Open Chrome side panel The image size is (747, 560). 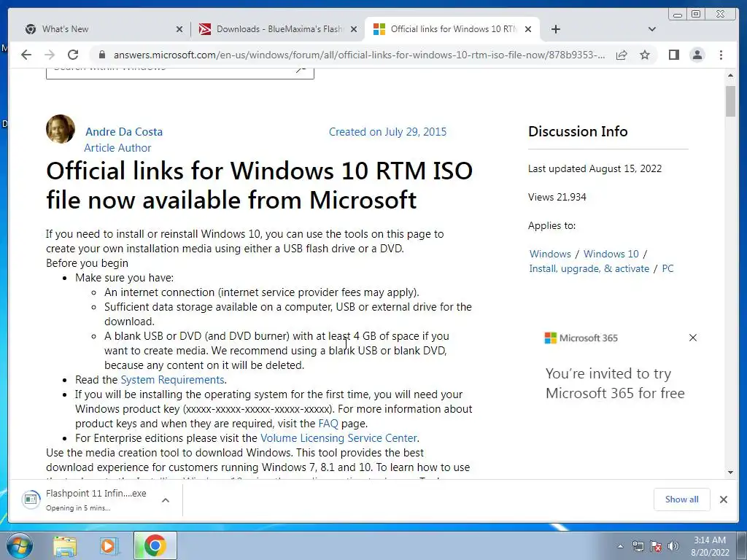[x=673, y=55]
